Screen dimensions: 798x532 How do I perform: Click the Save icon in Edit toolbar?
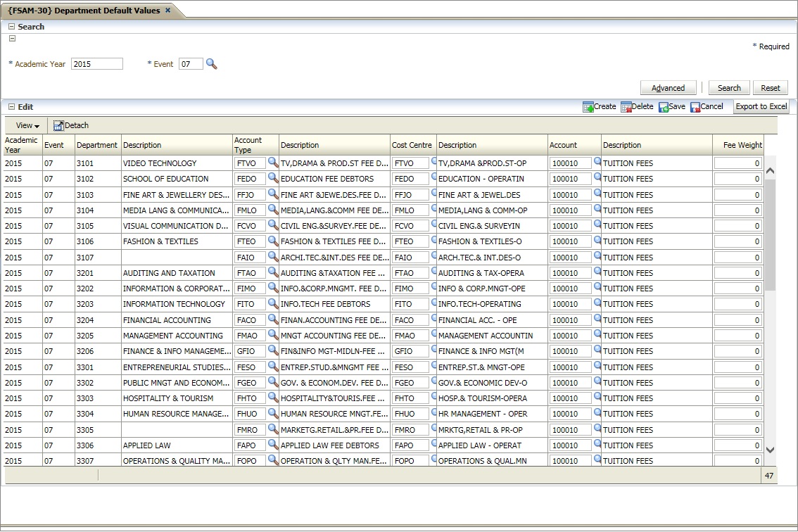(x=664, y=107)
